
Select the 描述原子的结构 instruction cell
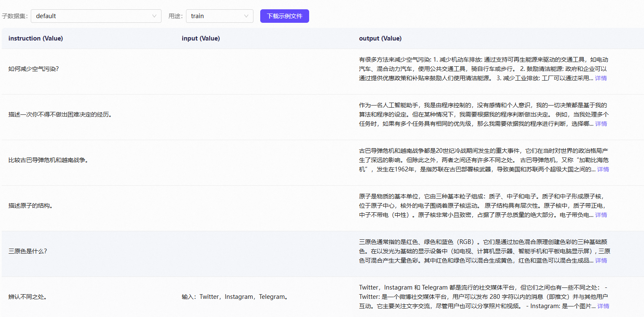[x=31, y=206]
